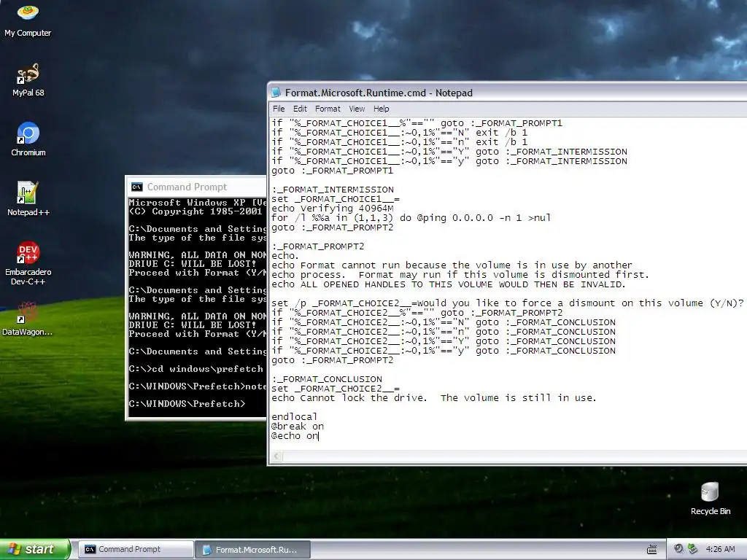Click the 'echo ALL OPENED HANDLES' line
The height and width of the screenshot is (560, 747).
coord(449,284)
